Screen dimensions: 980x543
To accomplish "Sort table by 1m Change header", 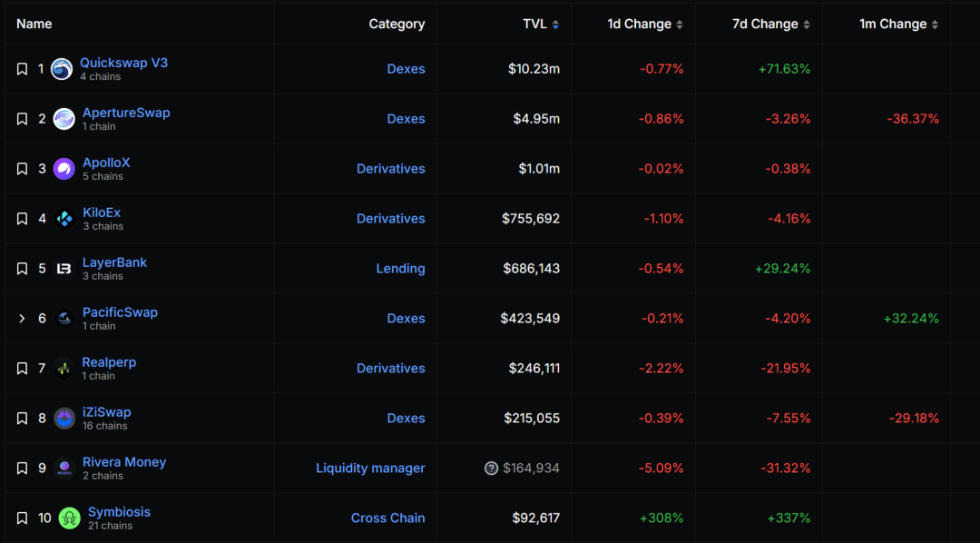I will pos(898,25).
